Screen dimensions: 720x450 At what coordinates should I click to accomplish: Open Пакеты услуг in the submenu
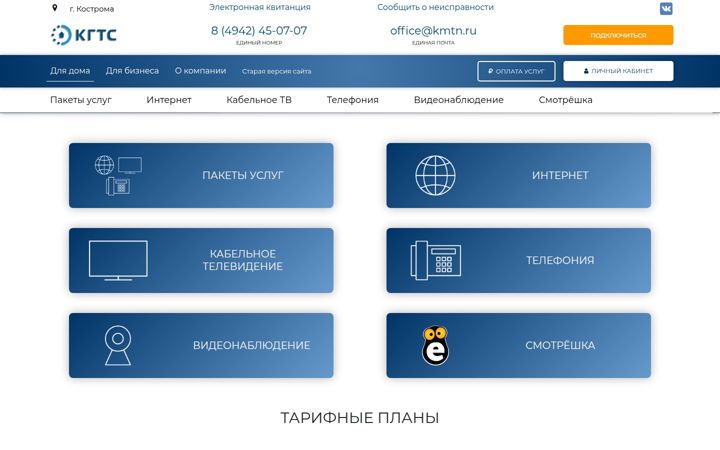pyautogui.click(x=81, y=100)
